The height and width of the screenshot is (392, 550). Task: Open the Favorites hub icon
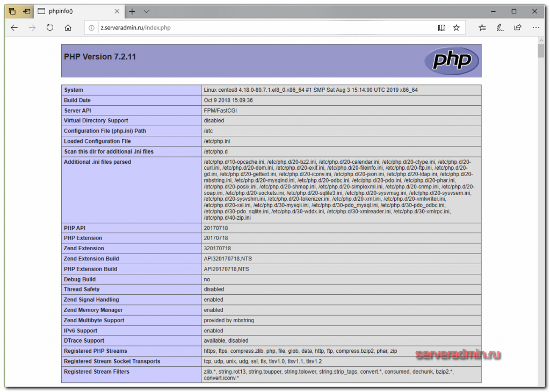[482, 27]
